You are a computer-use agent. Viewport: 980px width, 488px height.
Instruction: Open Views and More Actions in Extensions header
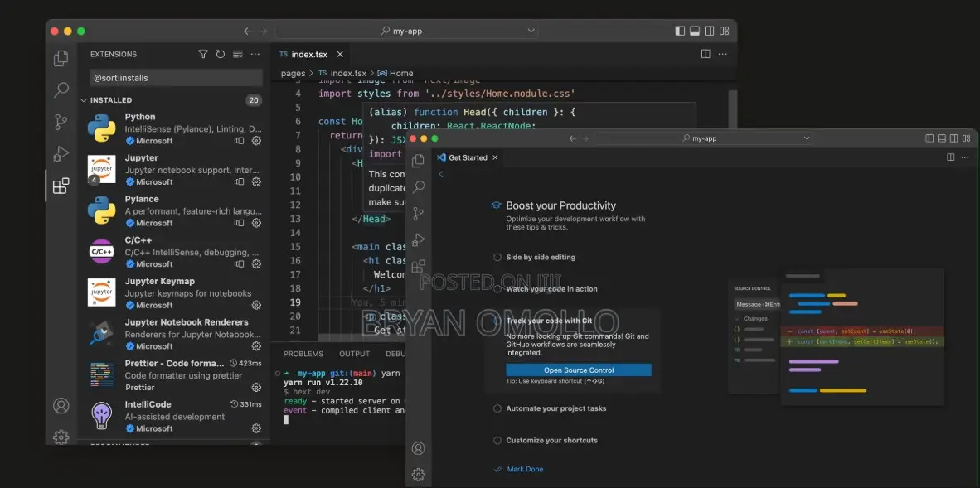[255, 55]
